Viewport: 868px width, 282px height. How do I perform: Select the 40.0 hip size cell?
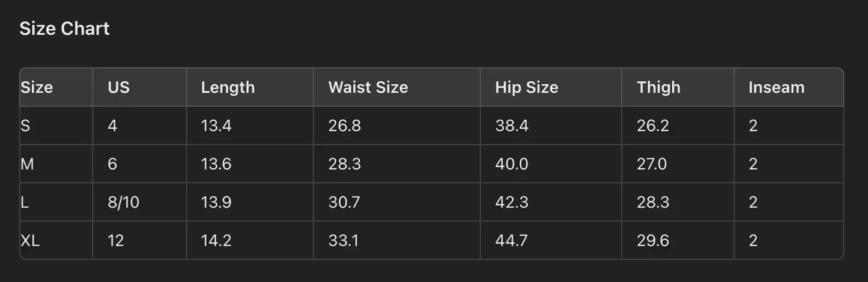pyautogui.click(x=511, y=164)
